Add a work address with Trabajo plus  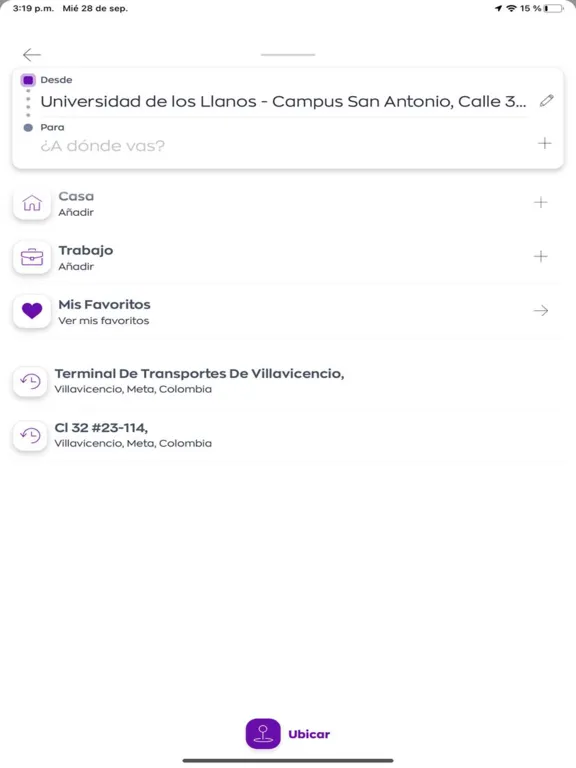(540, 256)
